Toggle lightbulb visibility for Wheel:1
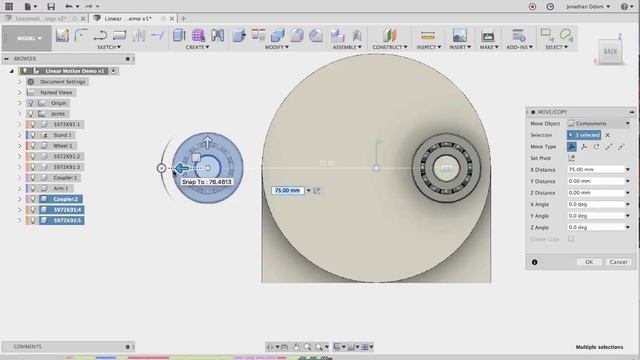The width and height of the screenshot is (640, 360). pos(33,145)
